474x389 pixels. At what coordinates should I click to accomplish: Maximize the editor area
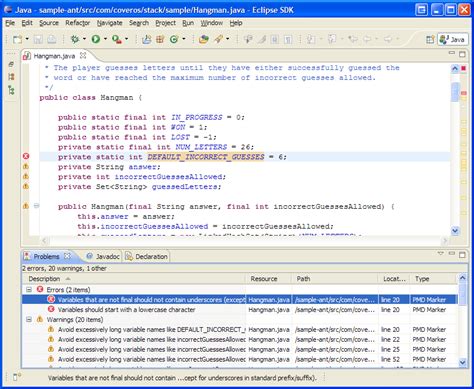pyautogui.click(x=462, y=54)
